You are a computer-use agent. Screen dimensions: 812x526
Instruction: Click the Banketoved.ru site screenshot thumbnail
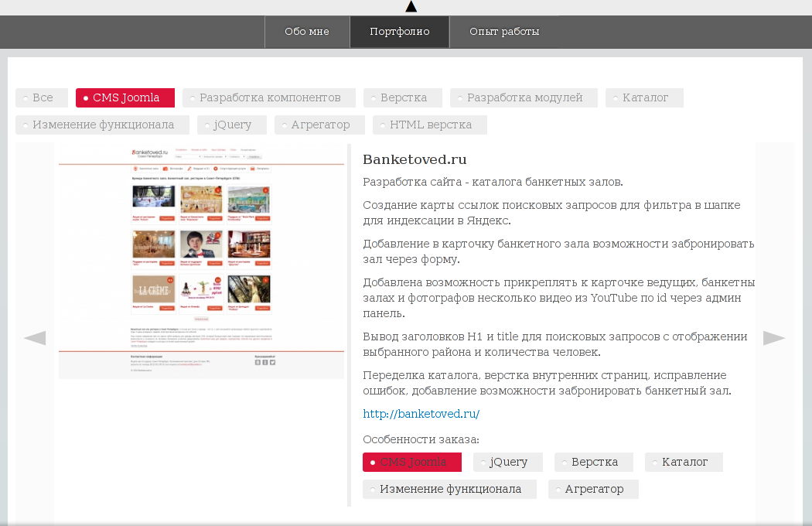(201, 261)
